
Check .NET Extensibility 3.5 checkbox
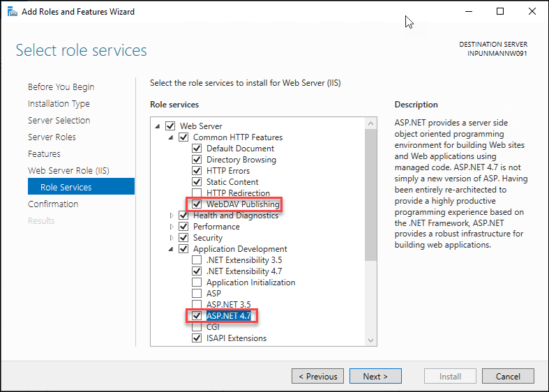pyautogui.click(x=197, y=260)
